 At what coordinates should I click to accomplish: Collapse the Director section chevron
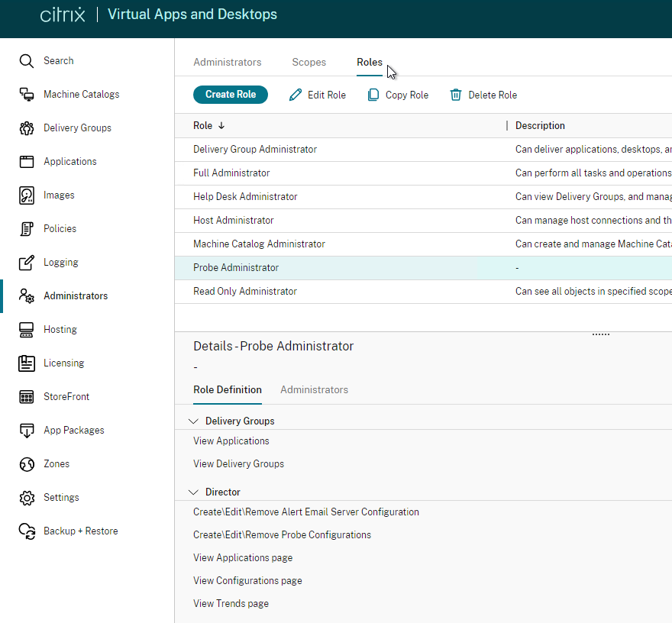[194, 492]
